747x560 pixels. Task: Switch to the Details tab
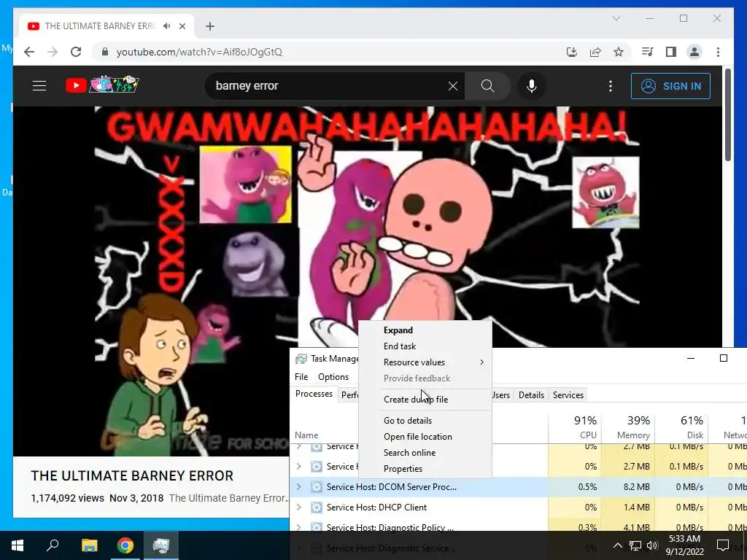(531, 395)
